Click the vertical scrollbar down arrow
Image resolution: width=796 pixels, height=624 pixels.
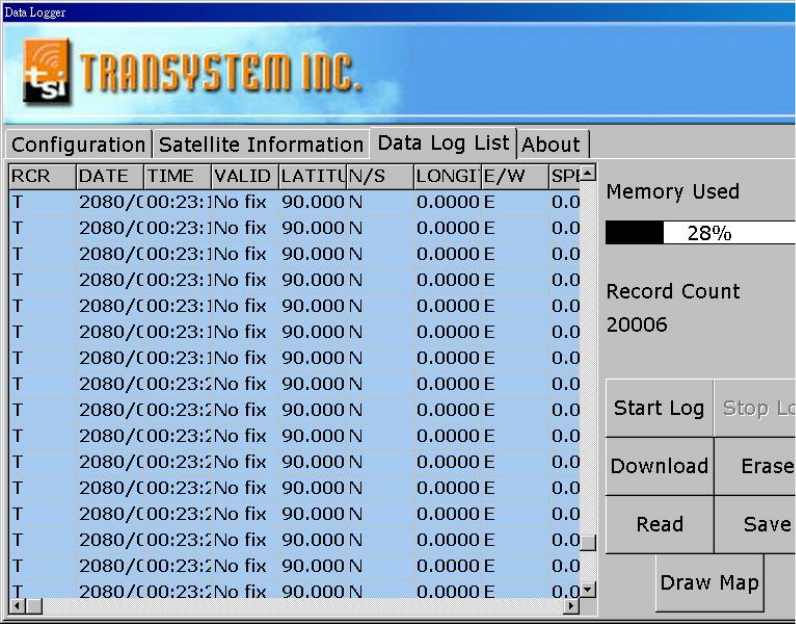tap(588, 589)
